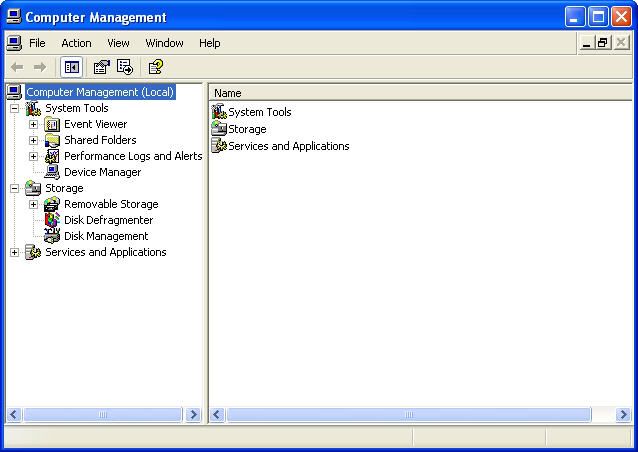Open the View menu
Image resolution: width=638 pixels, height=452 pixels.
(x=118, y=43)
